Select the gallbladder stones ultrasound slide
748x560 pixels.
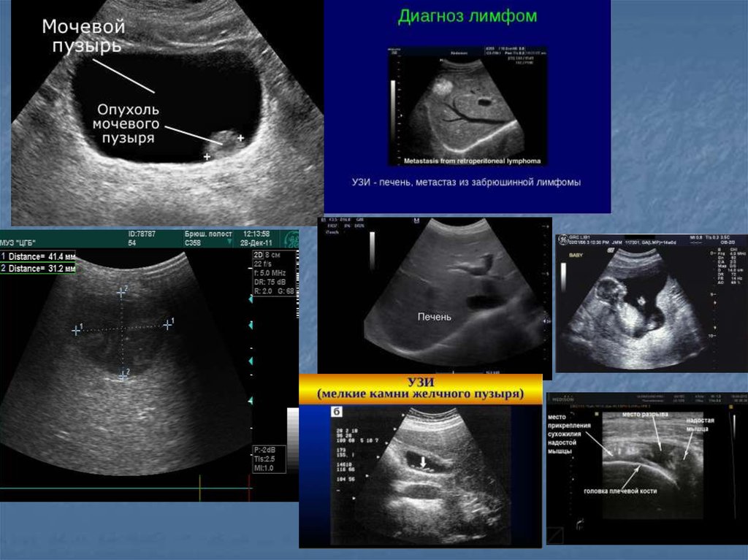pos(420,461)
